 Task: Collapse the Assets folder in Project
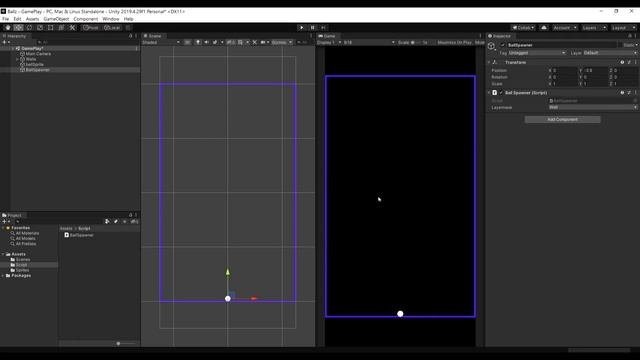pos(3,254)
